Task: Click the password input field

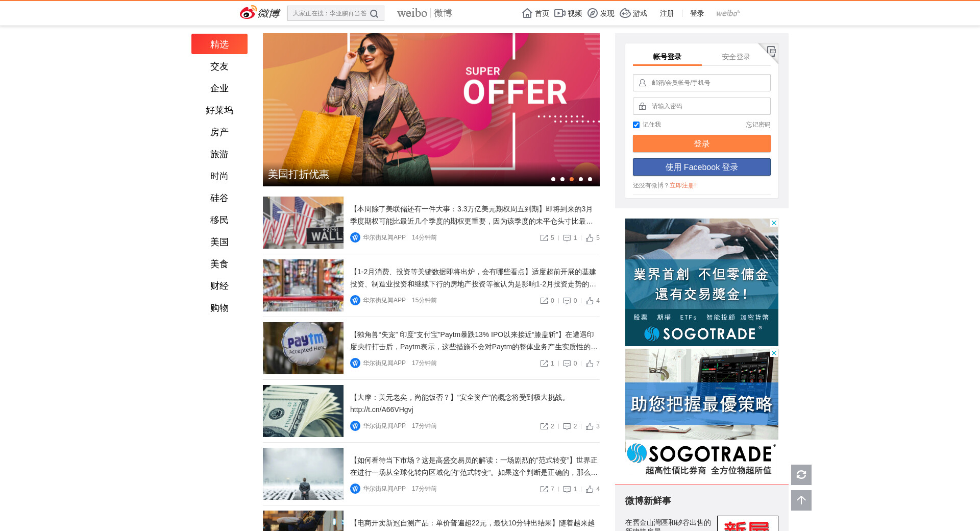Action: (701, 106)
